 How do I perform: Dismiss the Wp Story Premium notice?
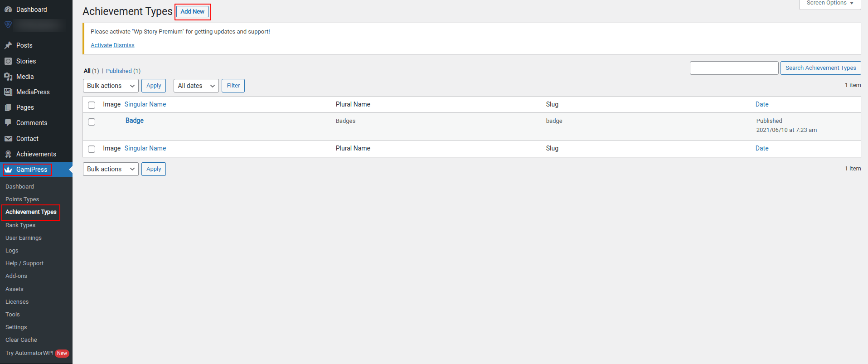[124, 45]
